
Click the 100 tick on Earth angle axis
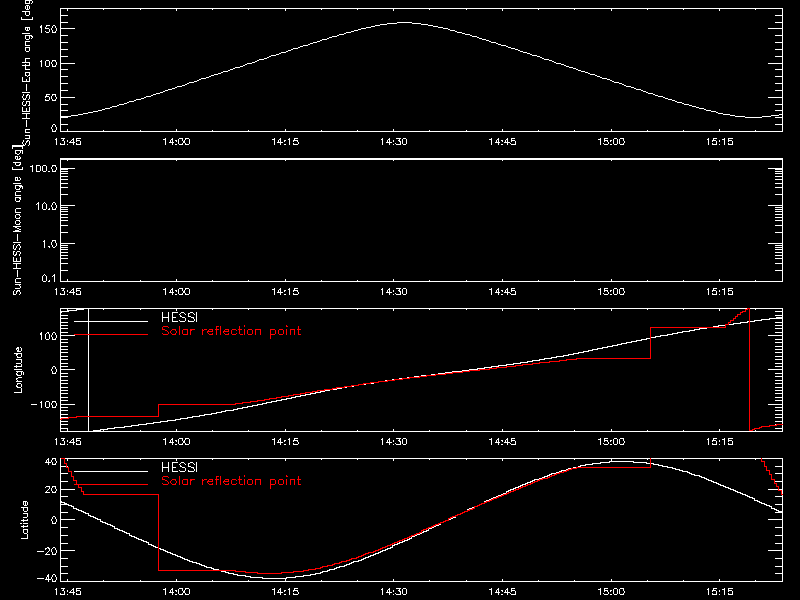coord(49,64)
